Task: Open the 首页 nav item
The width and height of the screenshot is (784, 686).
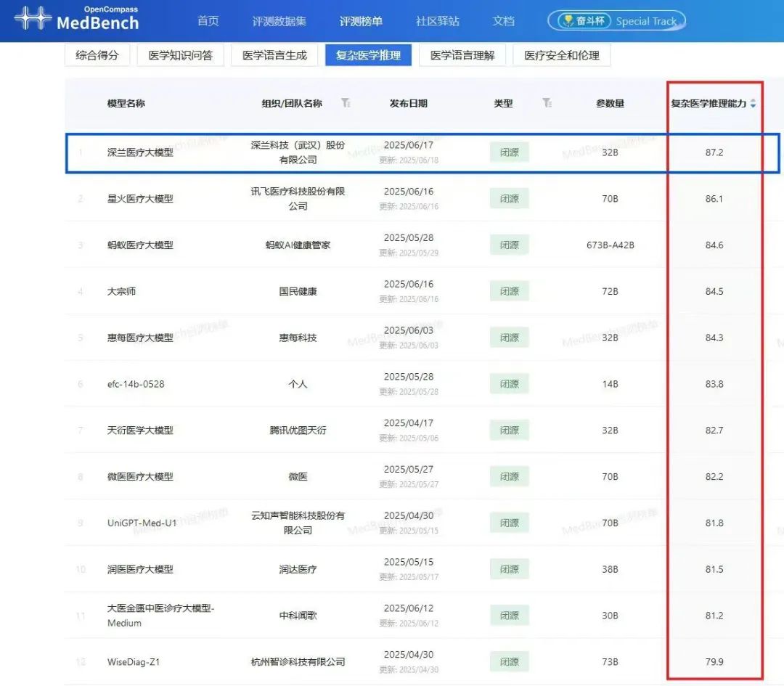Action: click(208, 21)
